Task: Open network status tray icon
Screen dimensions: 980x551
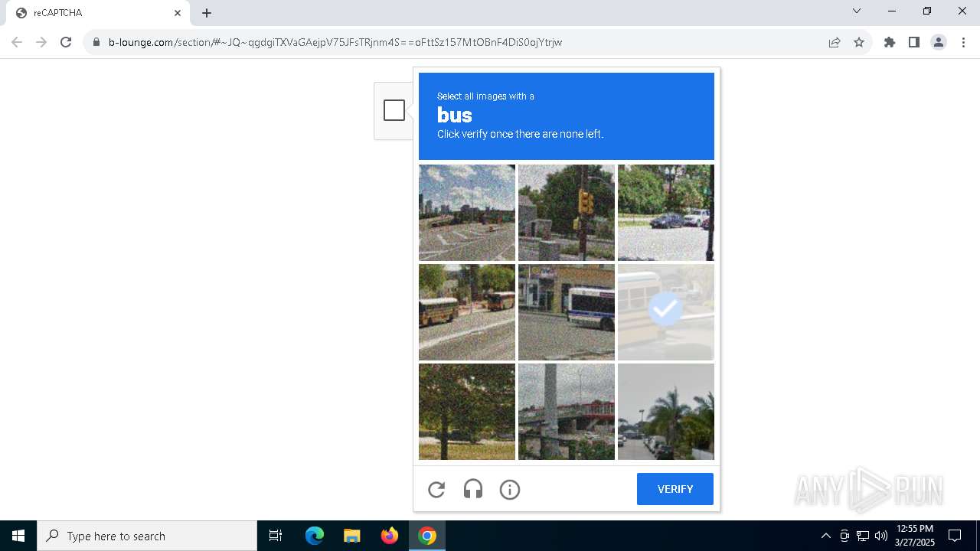Action: (863, 536)
